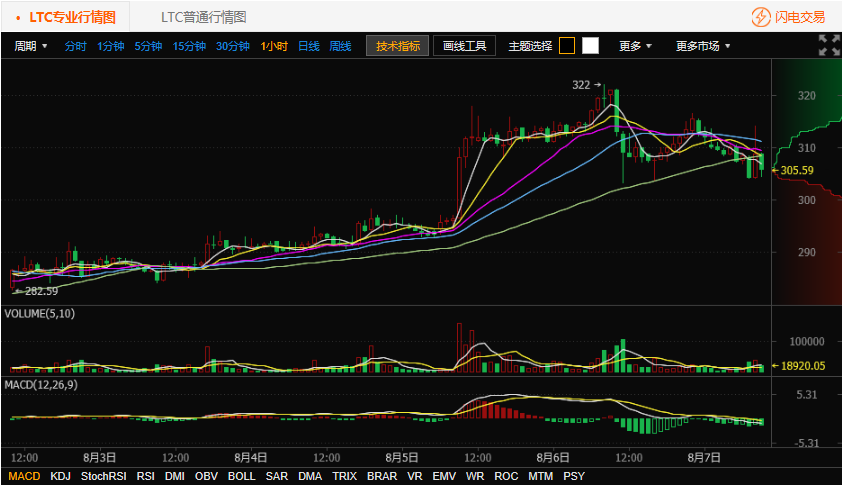The width and height of the screenshot is (842, 485).
Task: Click the fullscreen expand icon
Action: click(x=829, y=45)
